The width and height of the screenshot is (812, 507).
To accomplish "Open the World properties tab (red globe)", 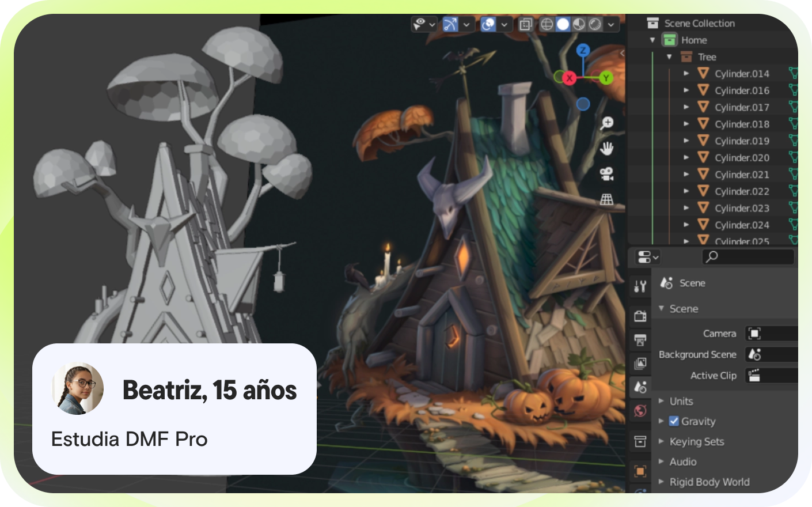I will pos(640,411).
